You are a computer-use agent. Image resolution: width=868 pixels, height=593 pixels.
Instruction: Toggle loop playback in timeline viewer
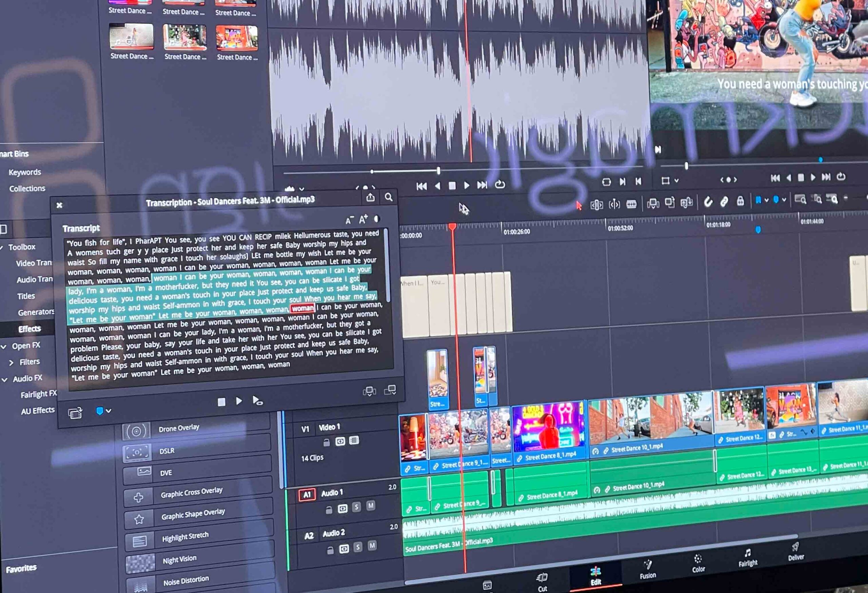(x=841, y=176)
